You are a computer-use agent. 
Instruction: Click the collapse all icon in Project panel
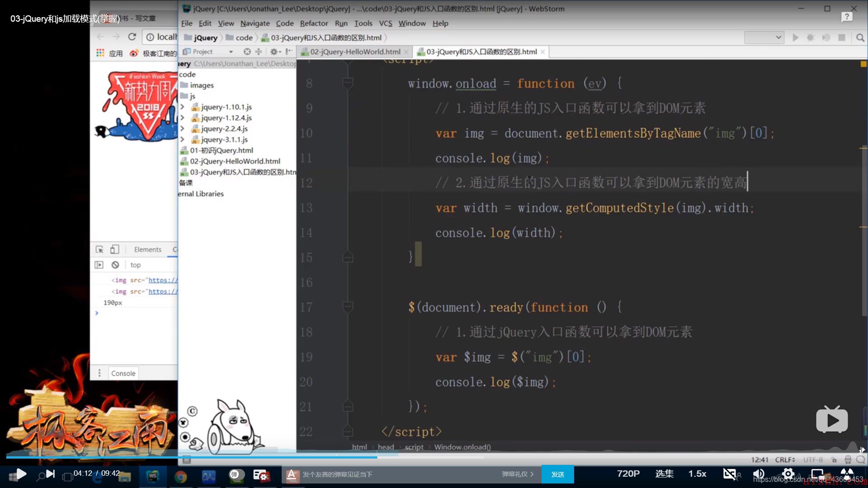point(259,52)
